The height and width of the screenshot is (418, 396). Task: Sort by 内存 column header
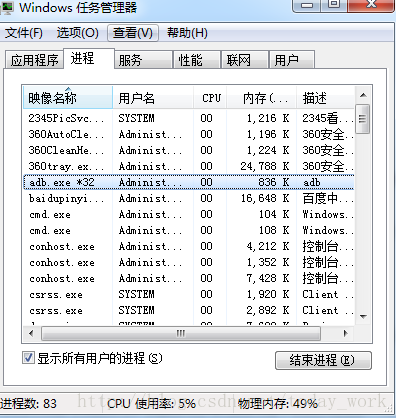[262, 98]
